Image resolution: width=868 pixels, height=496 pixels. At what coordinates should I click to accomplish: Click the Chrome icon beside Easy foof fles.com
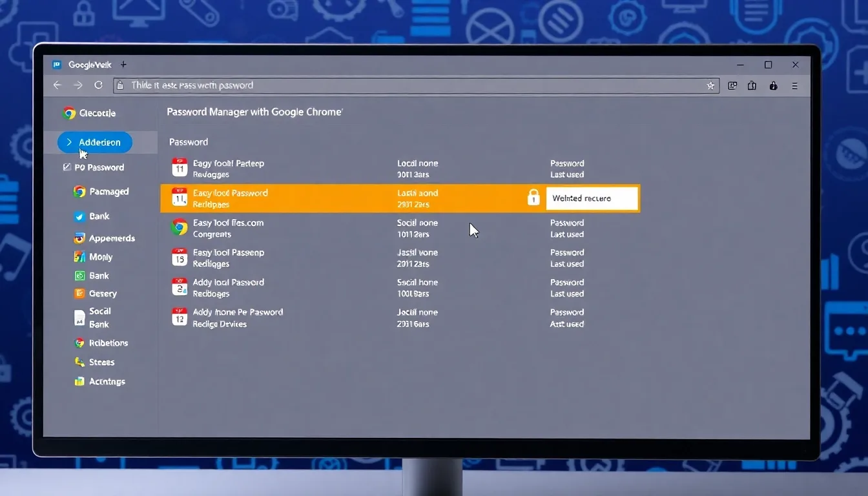(x=180, y=227)
